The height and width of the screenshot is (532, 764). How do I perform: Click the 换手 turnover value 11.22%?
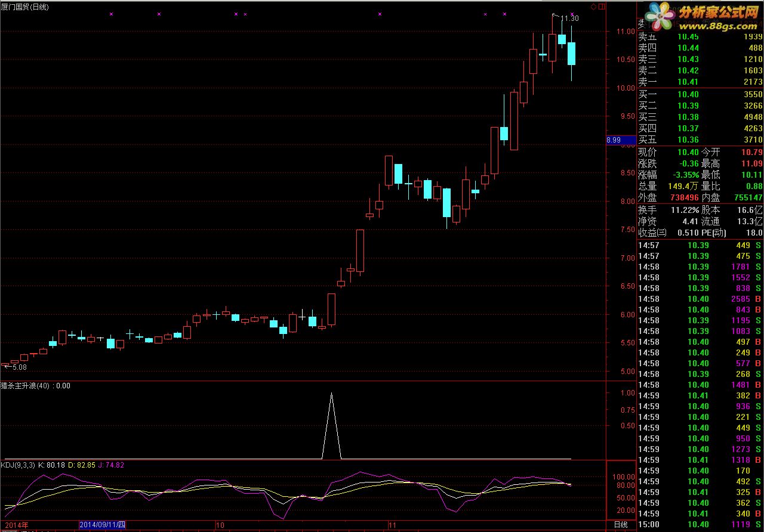(684, 210)
